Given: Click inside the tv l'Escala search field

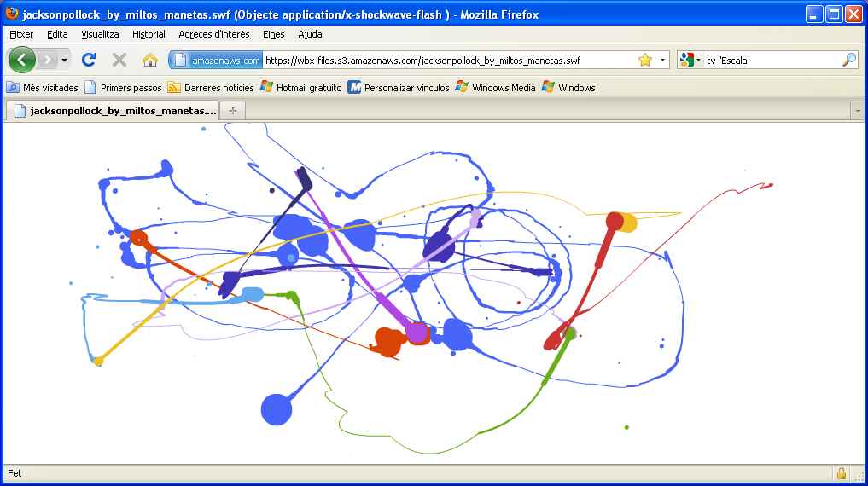Looking at the screenshot, I should 768,61.
